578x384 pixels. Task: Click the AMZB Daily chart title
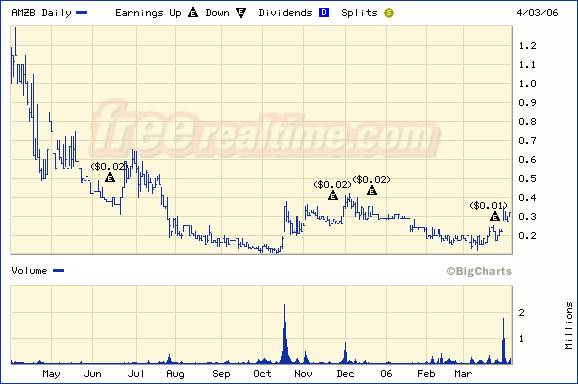pos(42,13)
